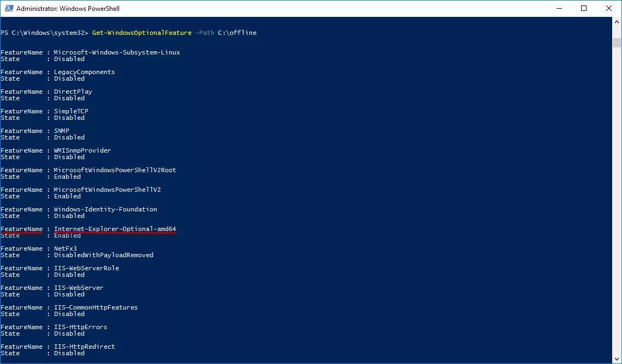
Task: Click the Windows-Identity-Foundation feature name
Action: tap(105, 209)
